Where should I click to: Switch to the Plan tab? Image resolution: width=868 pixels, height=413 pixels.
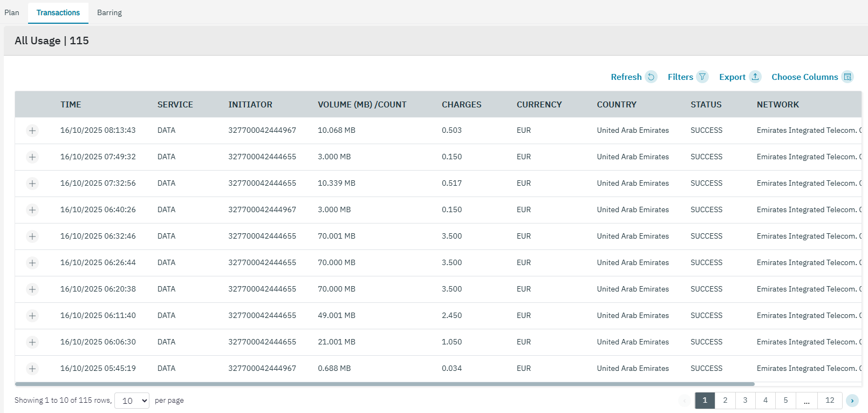tap(12, 12)
